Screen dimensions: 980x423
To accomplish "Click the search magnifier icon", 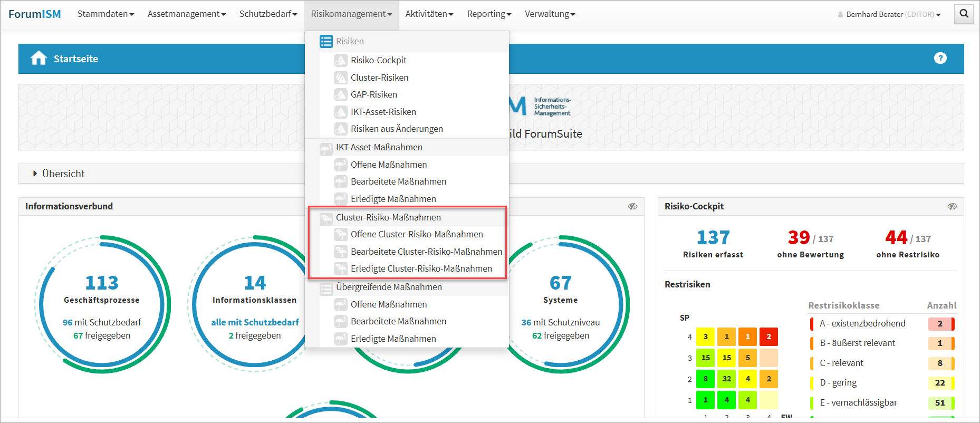I will [x=964, y=14].
